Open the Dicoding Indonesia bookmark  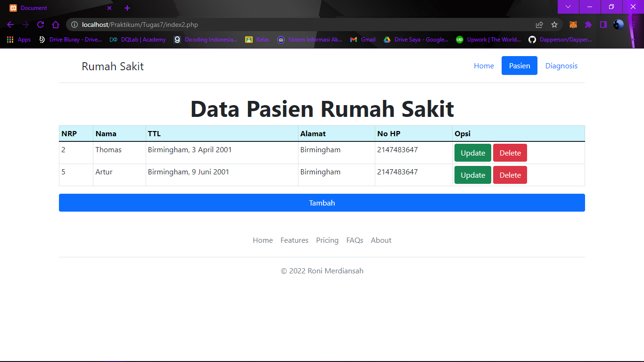click(x=206, y=40)
